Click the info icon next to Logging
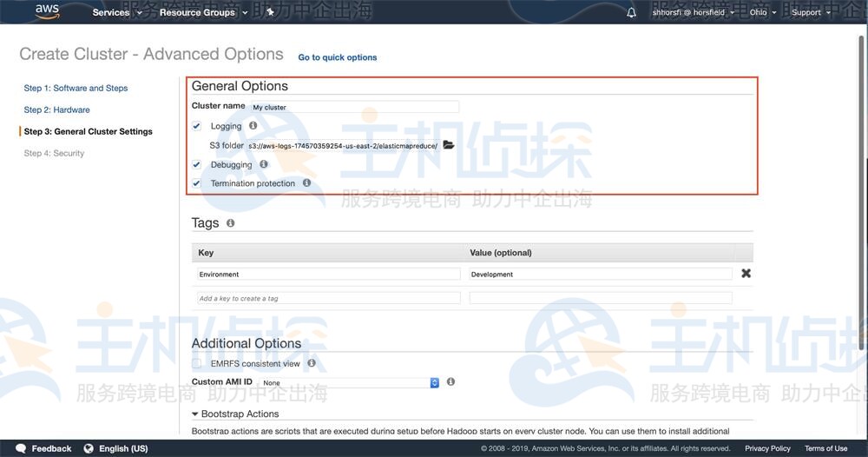 (x=253, y=126)
